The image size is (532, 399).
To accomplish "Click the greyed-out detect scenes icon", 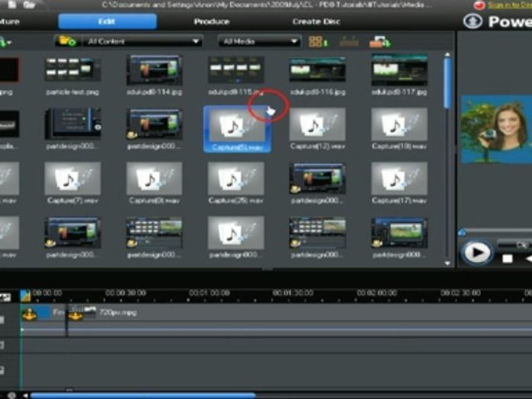I will [349, 42].
